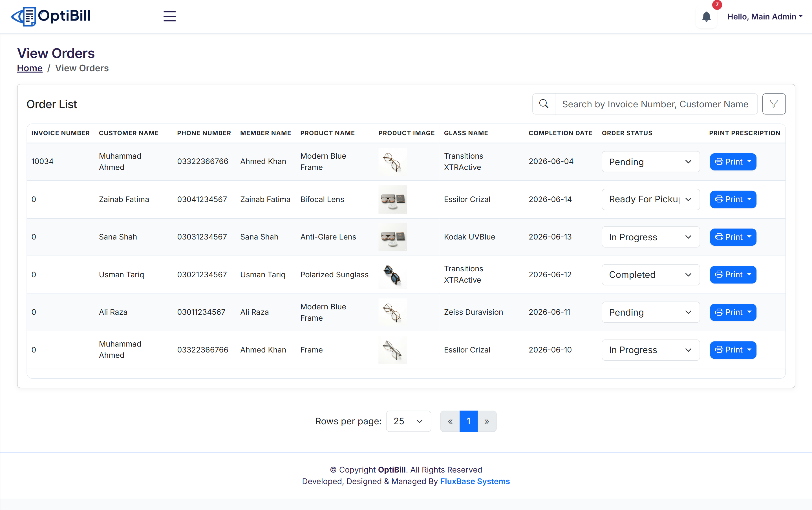Select phone number 03041234567
Image resolution: width=812 pixels, height=510 pixels.
tap(202, 199)
